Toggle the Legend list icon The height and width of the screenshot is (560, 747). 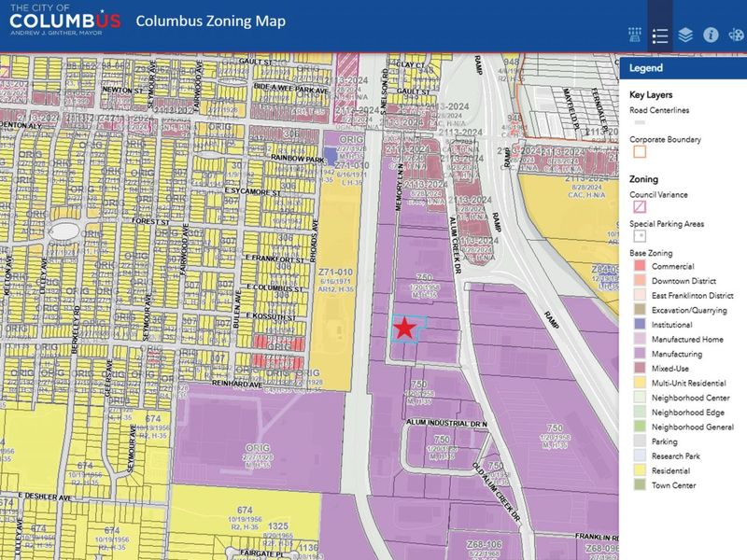pyautogui.click(x=660, y=35)
